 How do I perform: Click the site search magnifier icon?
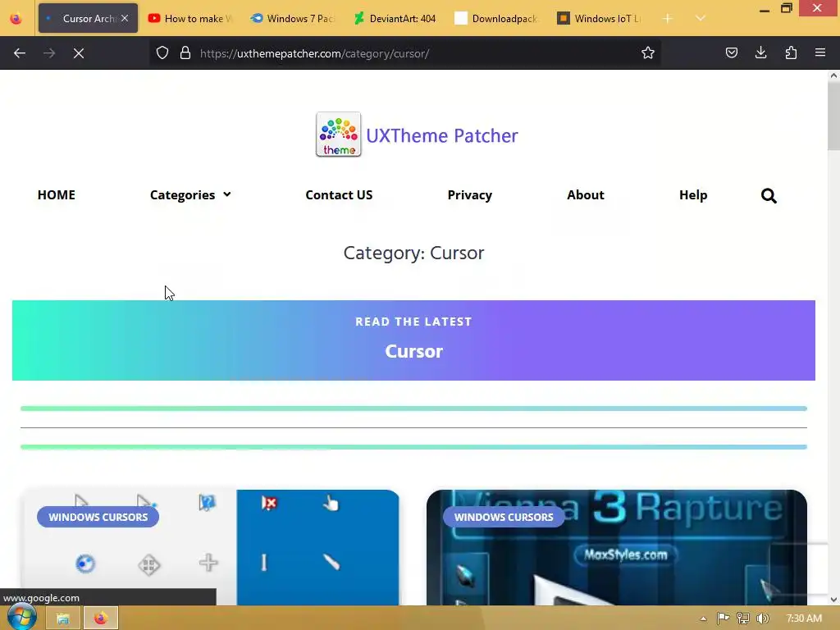[x=769, y=195]
